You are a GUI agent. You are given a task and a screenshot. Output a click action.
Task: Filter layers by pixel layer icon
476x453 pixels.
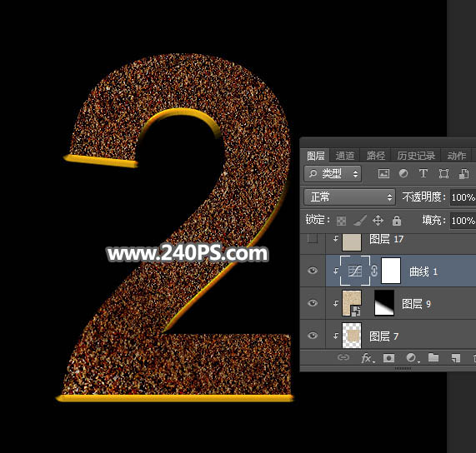(x=383, y=174)
